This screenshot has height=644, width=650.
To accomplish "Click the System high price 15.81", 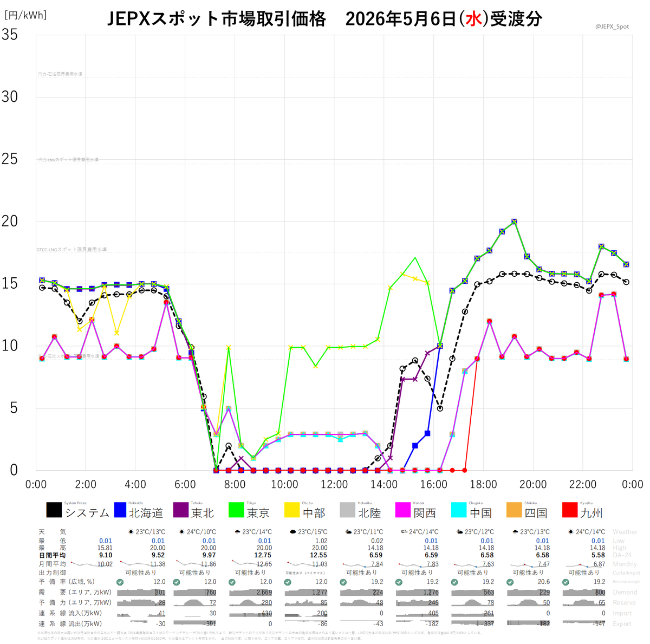I will tap(105, 548).
